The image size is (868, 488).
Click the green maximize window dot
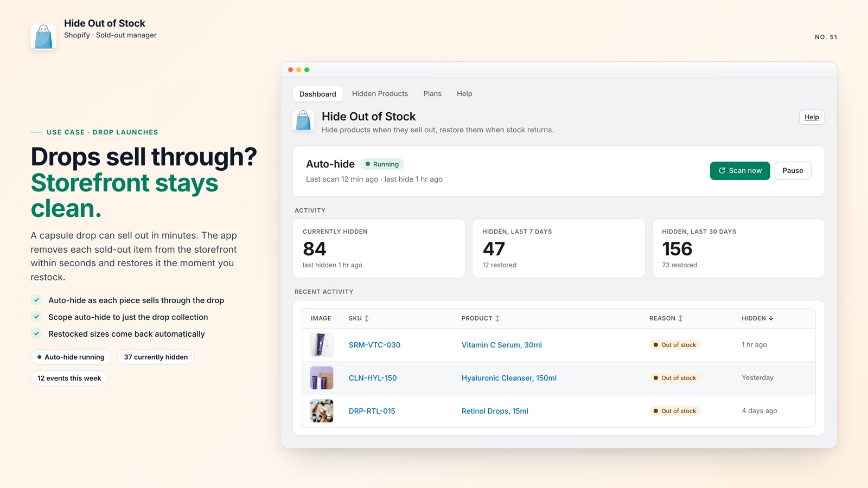[x=307, y=70]
